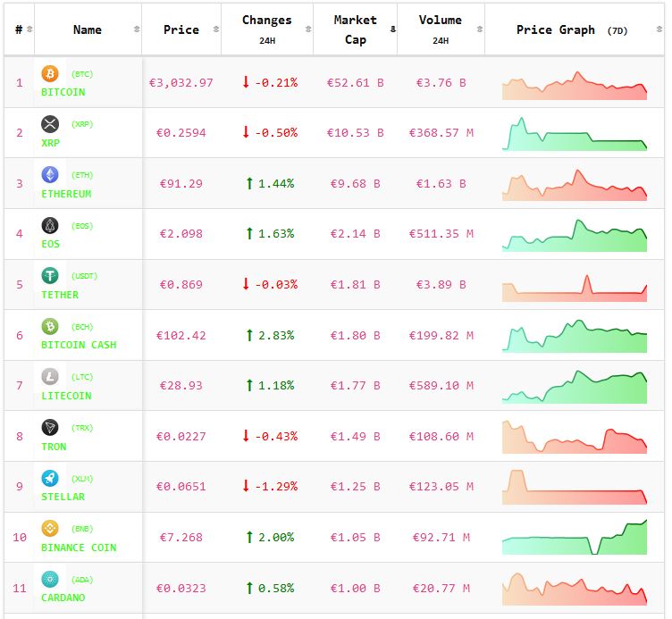Click the Litecoin silver icon
The image size is (672, 619).
(50, 377)
